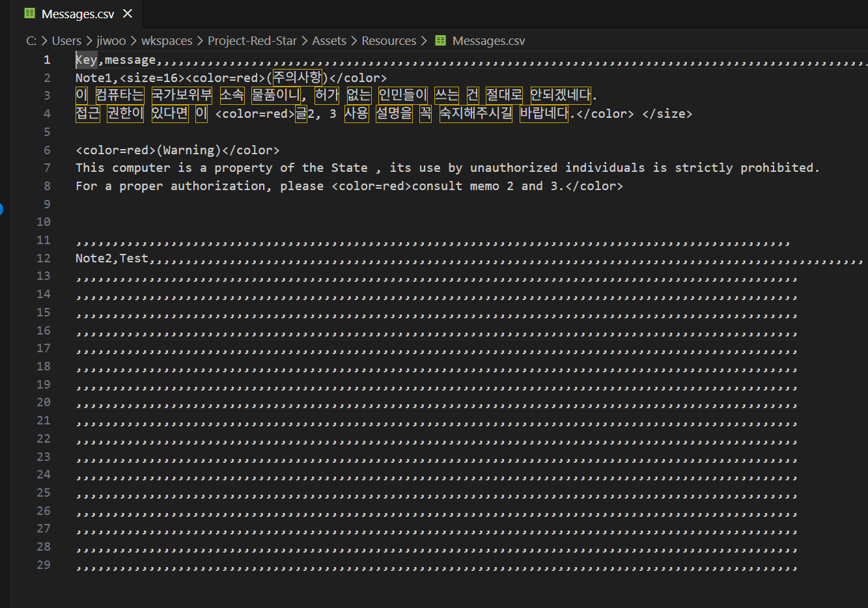This screenshot has height=608, width=868.
Task: Open the Users breadcrumb folder
Action: coord(66,40)
